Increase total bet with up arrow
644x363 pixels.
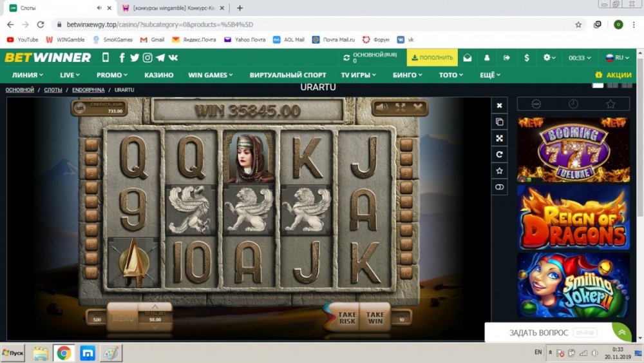pos(155,307)
